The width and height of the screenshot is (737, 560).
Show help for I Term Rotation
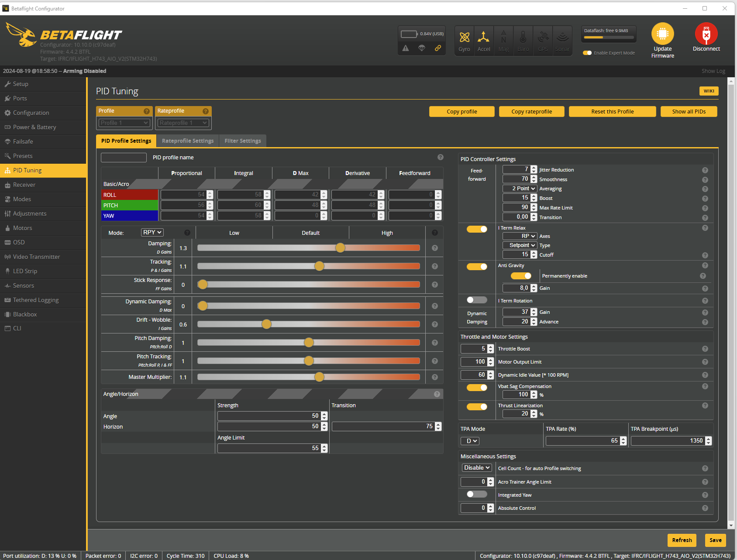click(705, 301)
